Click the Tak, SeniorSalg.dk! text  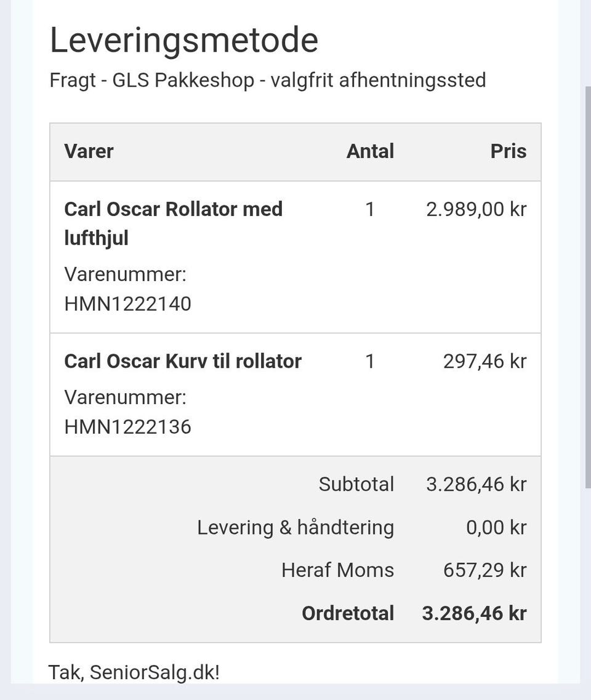(134, 672)
